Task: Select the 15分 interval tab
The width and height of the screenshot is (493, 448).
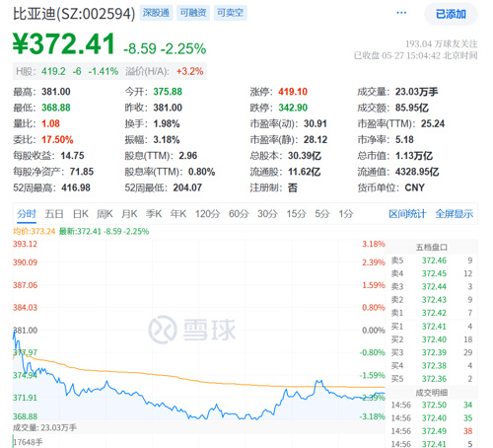Action: (296, 214)
